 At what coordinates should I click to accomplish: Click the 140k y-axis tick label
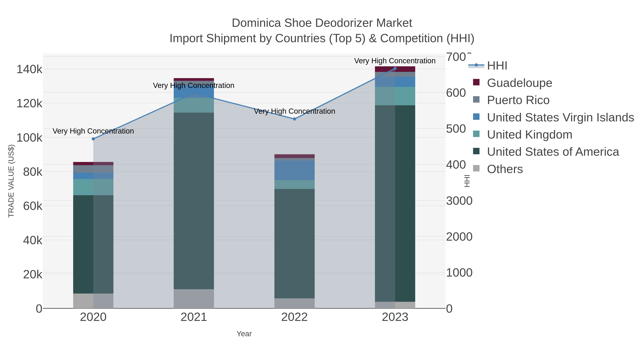click(x=30, y=69)
